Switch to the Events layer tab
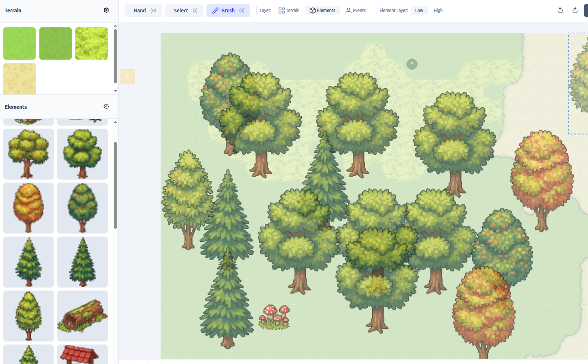The width and height of the screenshot is (588, 364). click(x=355, y=10)
